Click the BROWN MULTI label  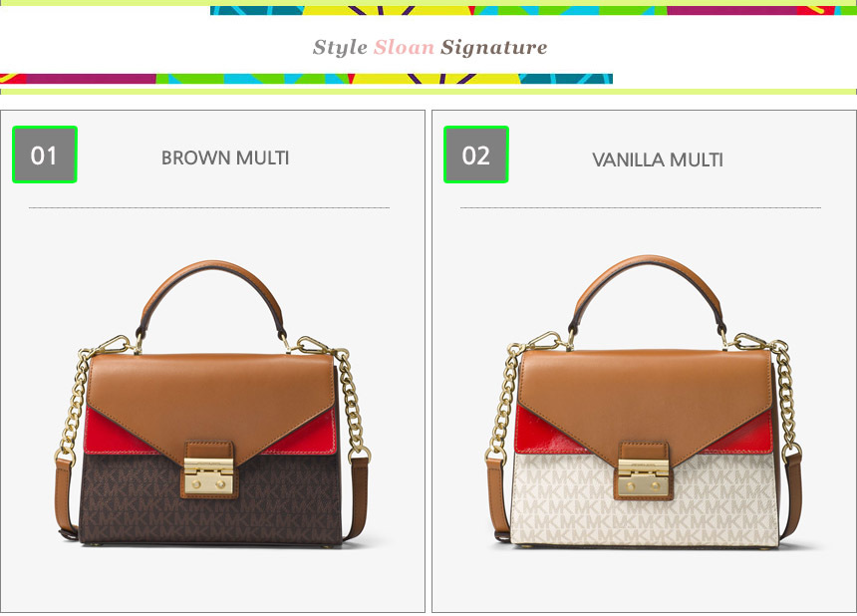pyautogui.click(x=225, y=157)
